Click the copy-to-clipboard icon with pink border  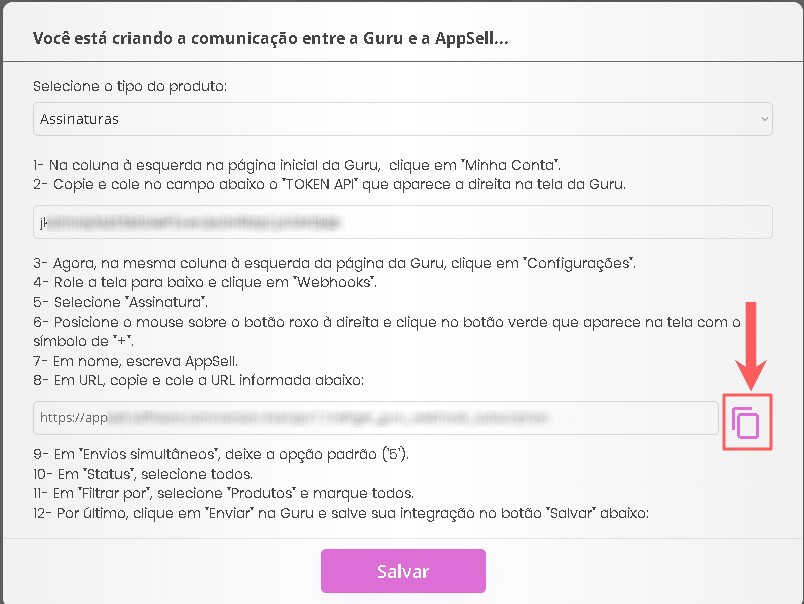click(x=747, y=422)
